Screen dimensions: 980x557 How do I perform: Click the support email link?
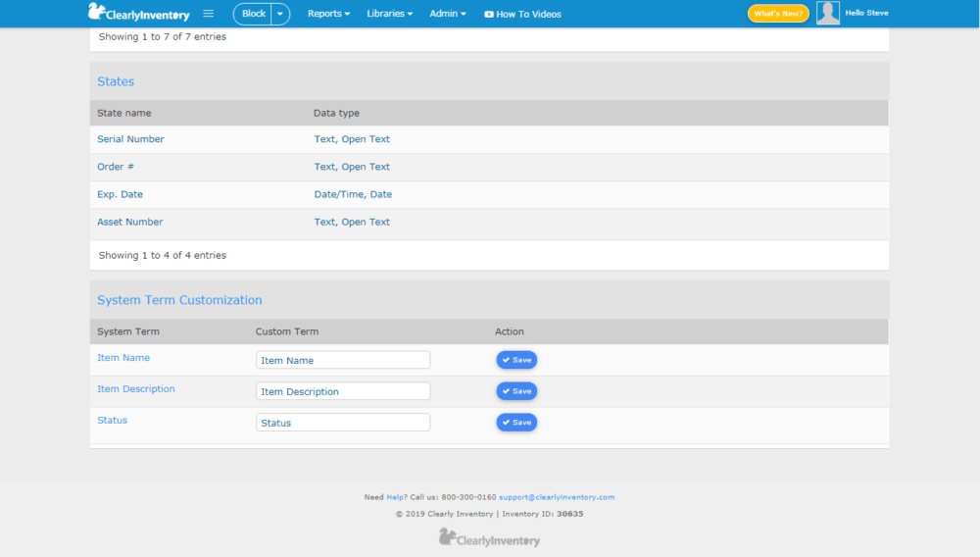pos(557,497)
